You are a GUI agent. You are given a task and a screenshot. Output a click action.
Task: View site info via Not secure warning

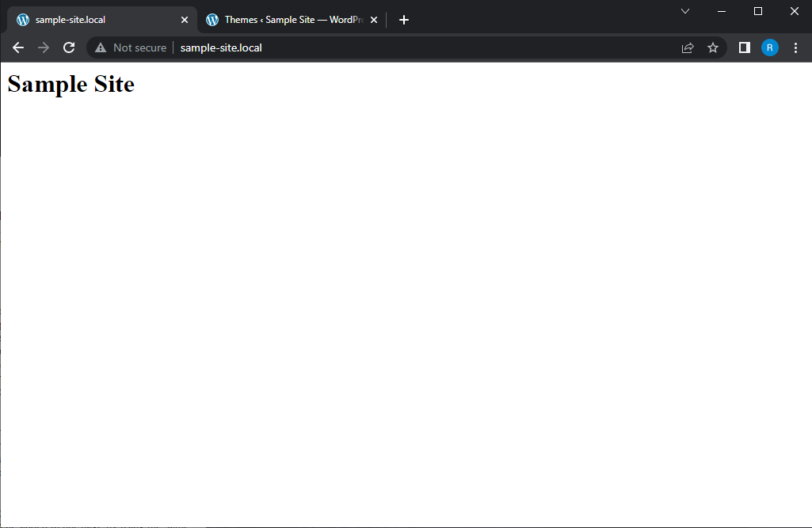click(x=131, y=47)
